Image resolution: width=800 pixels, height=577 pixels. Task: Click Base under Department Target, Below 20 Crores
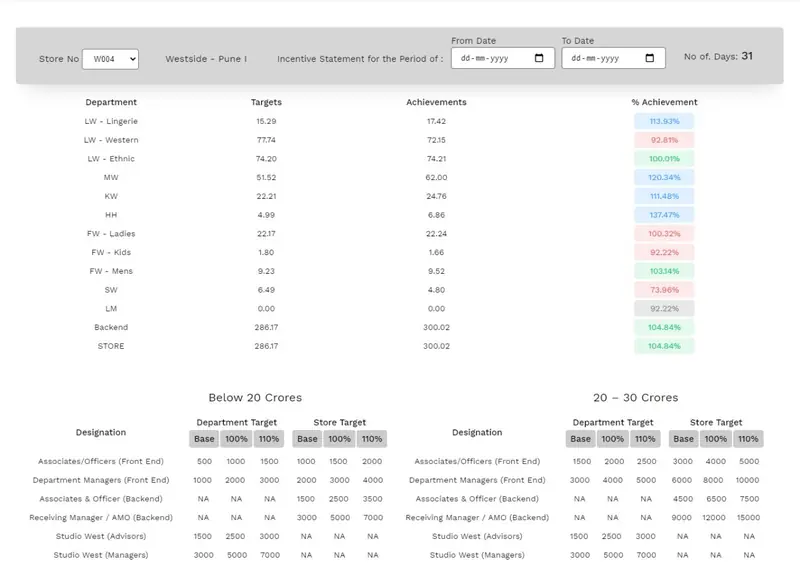[x=204, y=439]
